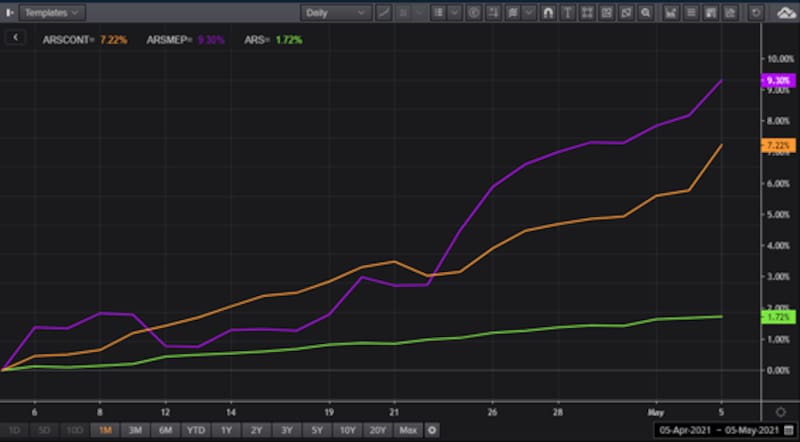Open the Templates dropdown
This screenshot has height=442, width=800.
[53, 13]
